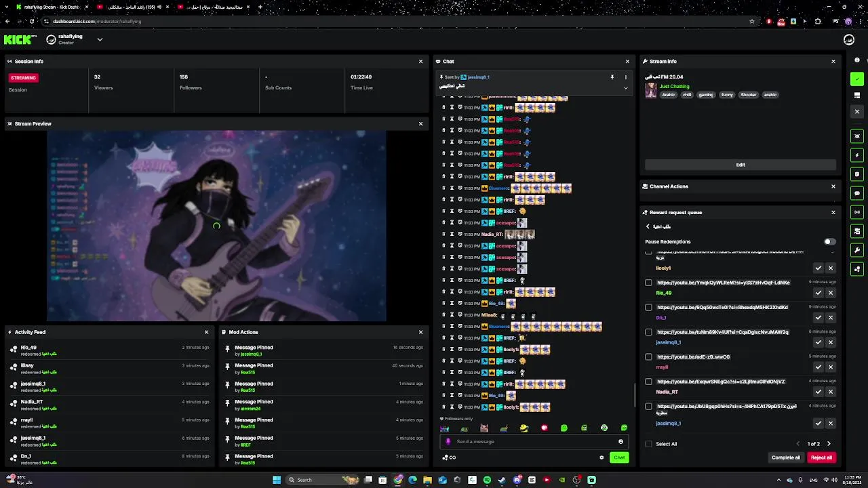Open the pinned message options menu
868x488 pixels.
point(626,77)
